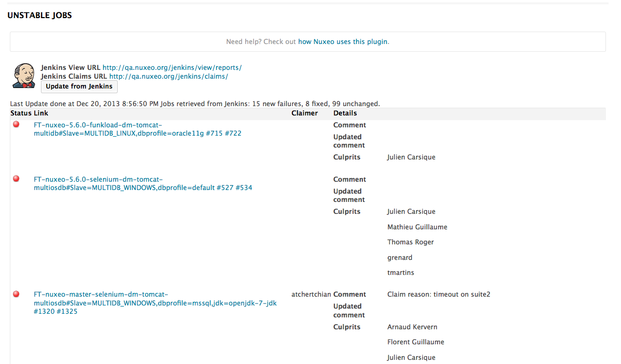Image resolution: width=621 pixels, height=364 pixels.
Task: Open FT-nuxeo-master-selenium-dm-tomcat job link
Action: point(156,303)
